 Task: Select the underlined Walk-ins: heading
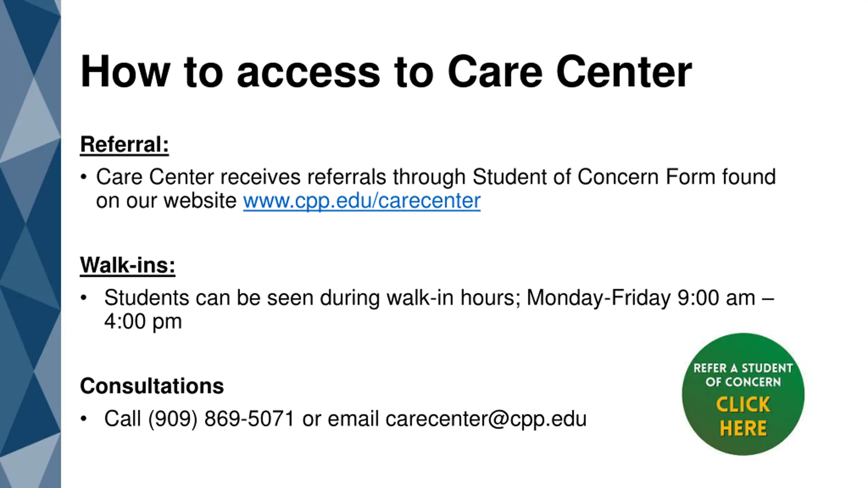click(127, 265)
